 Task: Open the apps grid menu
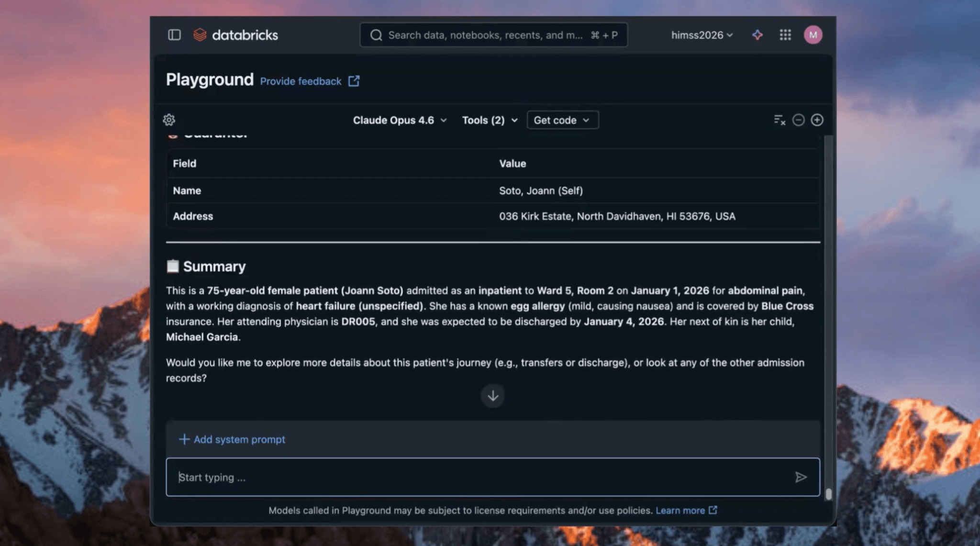785,35
